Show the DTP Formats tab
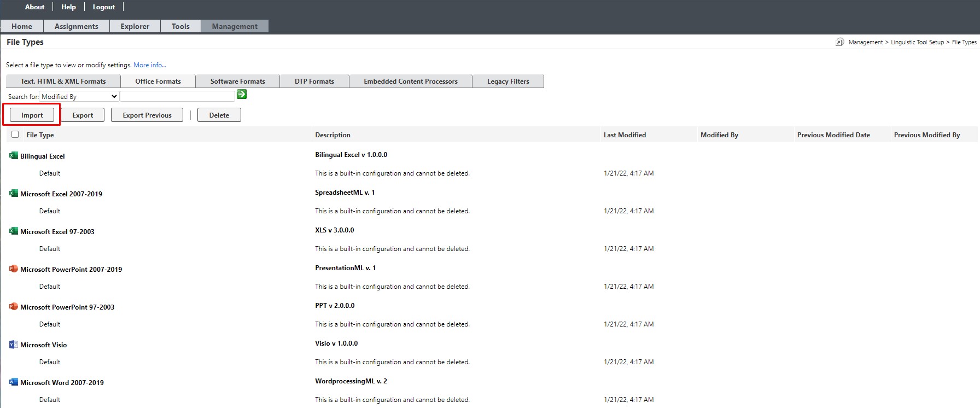Screen dimensions: 980x408 314,81
